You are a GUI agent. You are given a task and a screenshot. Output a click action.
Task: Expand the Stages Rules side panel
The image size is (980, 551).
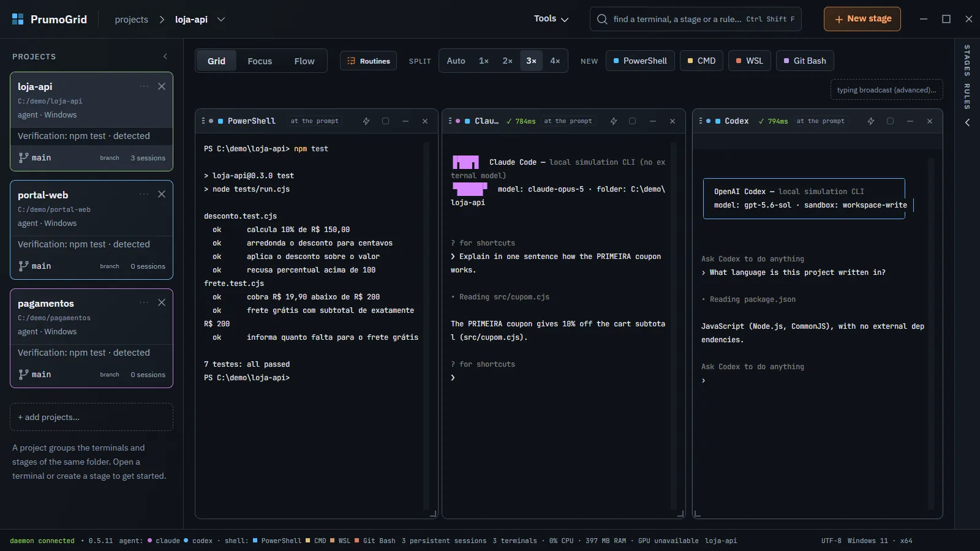(x=967, y=122)
